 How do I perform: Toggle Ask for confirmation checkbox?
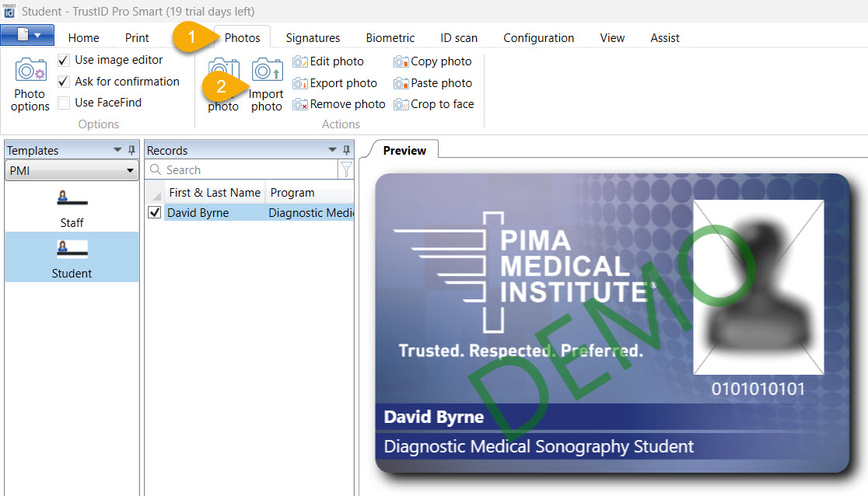[64, 82]
